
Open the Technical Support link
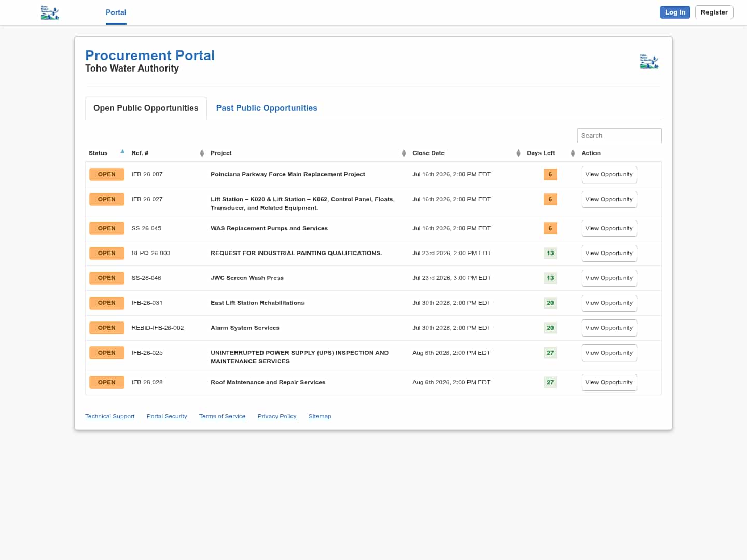click(110, 416)
